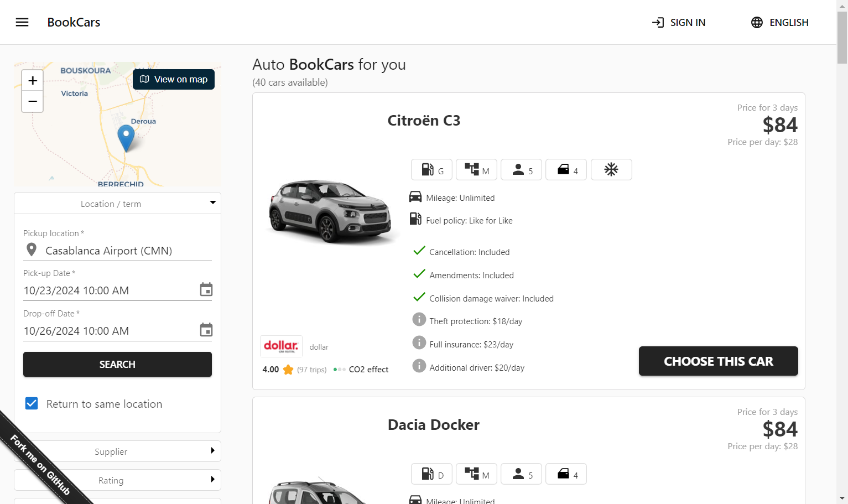Expand the Supplier filter section

point(117,451)
